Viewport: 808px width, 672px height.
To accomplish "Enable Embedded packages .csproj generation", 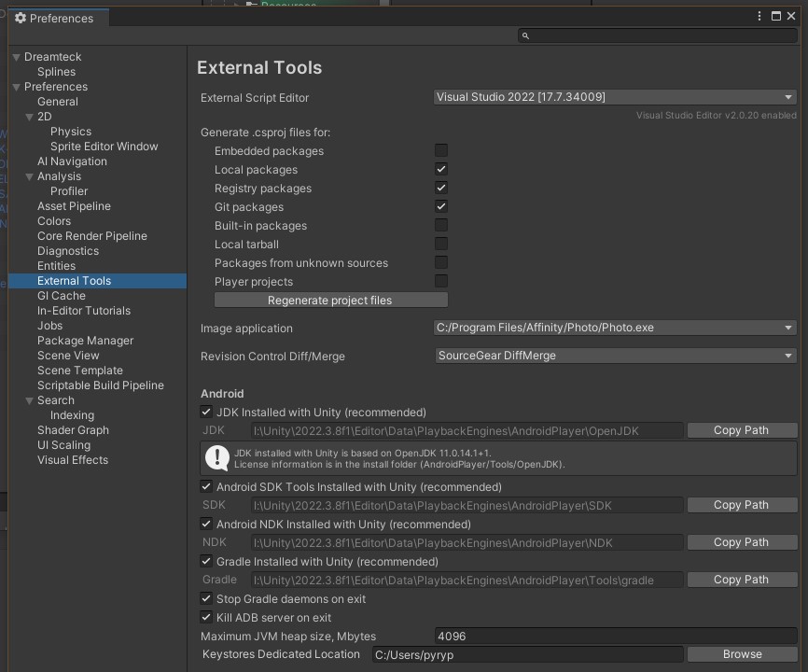I will (x=440, y=150).
